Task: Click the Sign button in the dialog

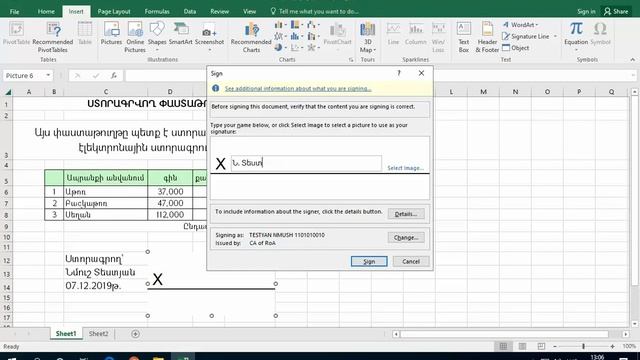Action: pyautogui.click(x=369, y=262)
